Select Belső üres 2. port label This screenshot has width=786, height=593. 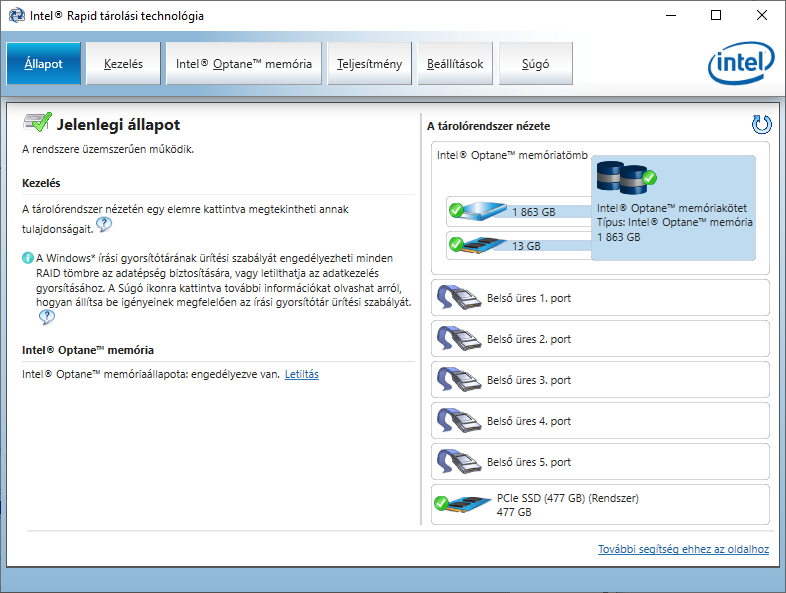(529, 339)
